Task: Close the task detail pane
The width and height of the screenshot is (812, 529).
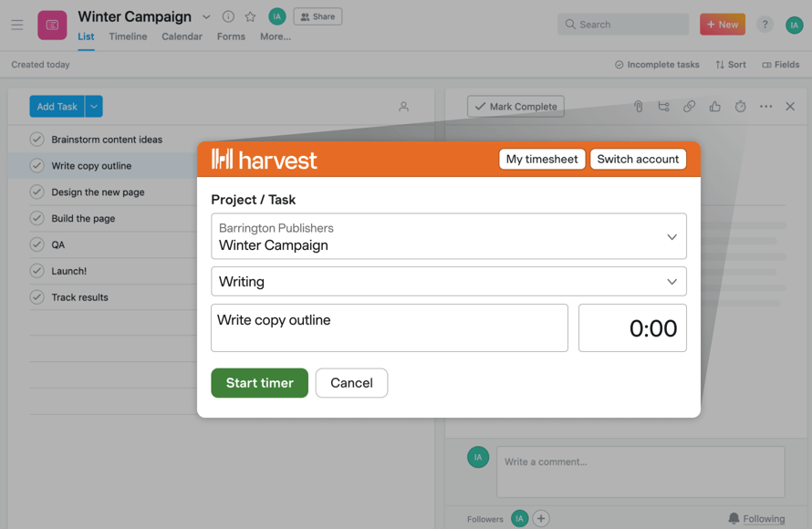Action: tap(790, 107)
